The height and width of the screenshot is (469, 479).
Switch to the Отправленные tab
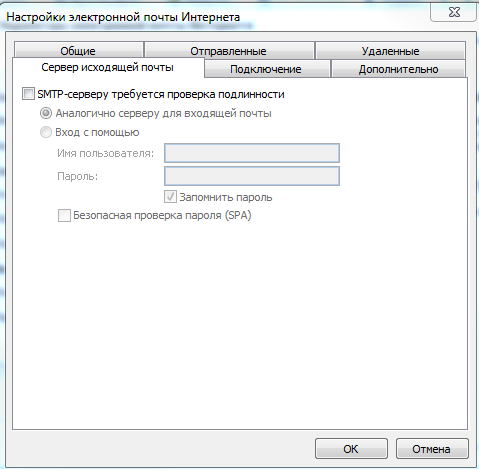pyautogui.click(x=229, y=51)
